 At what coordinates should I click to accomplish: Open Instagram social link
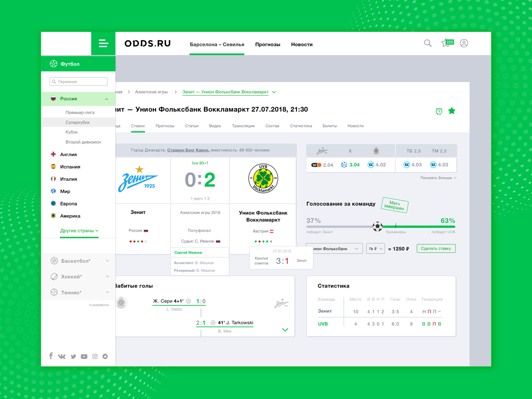click(x=95, y=356)
